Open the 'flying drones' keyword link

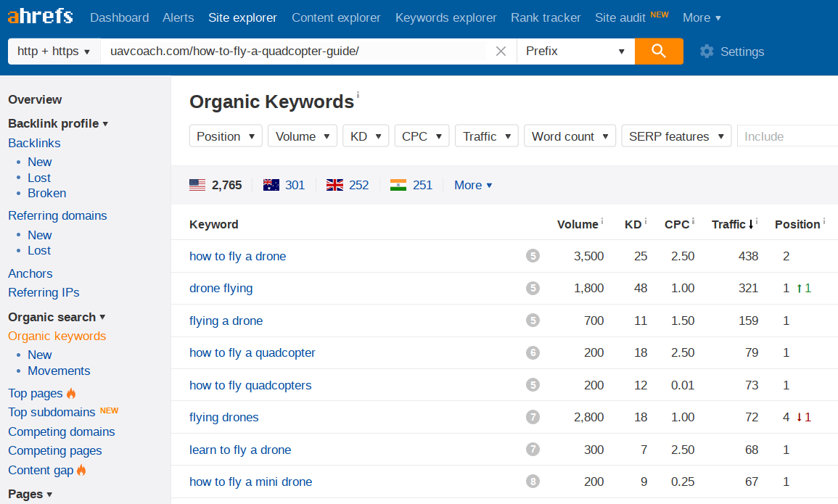click(224, 418)
